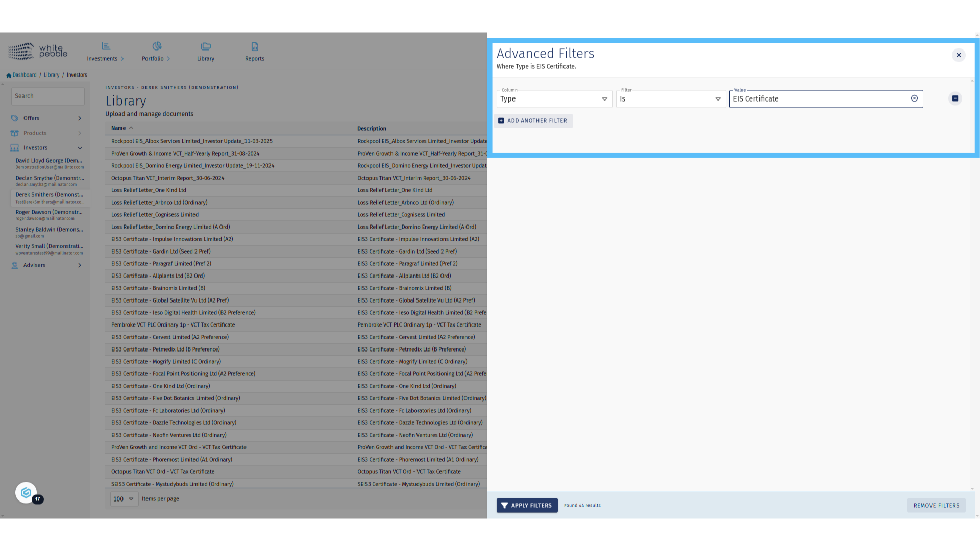
Task: Collapse the Investors sidebar section
Action: click(x=80, y=148)
